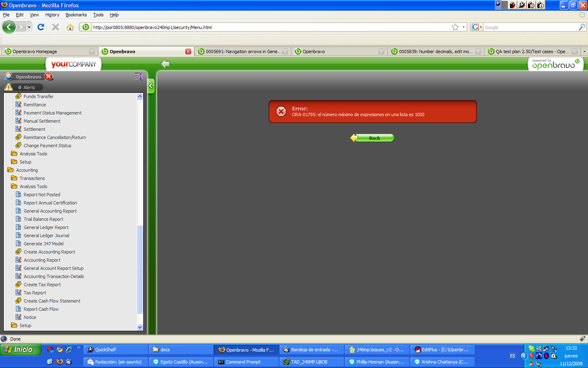Expand the Transactions folder
This screenshot has height=368, width=588.
14,178
